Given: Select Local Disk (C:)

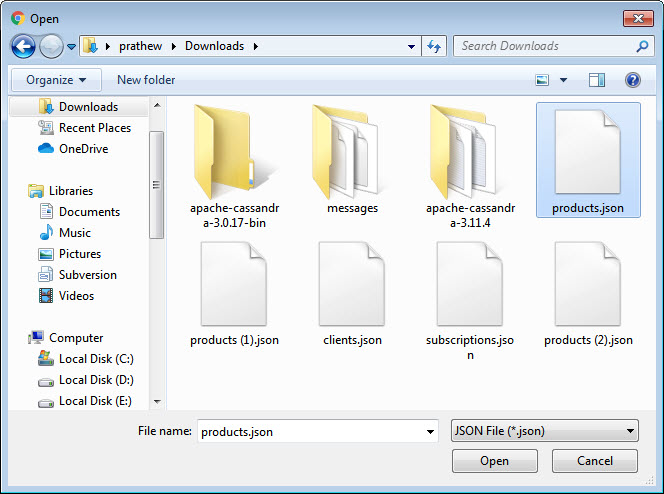Looking at the screenshot, I should coord(86,359).
